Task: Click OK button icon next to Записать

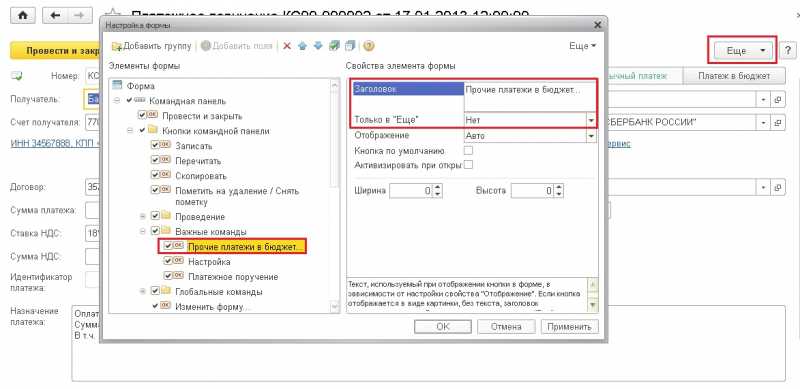Action: [165, 145]
